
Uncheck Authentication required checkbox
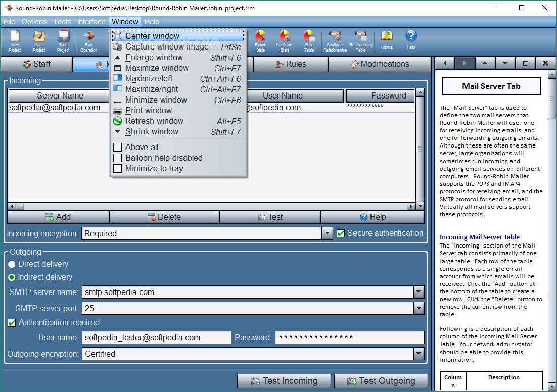click(12, 323)
